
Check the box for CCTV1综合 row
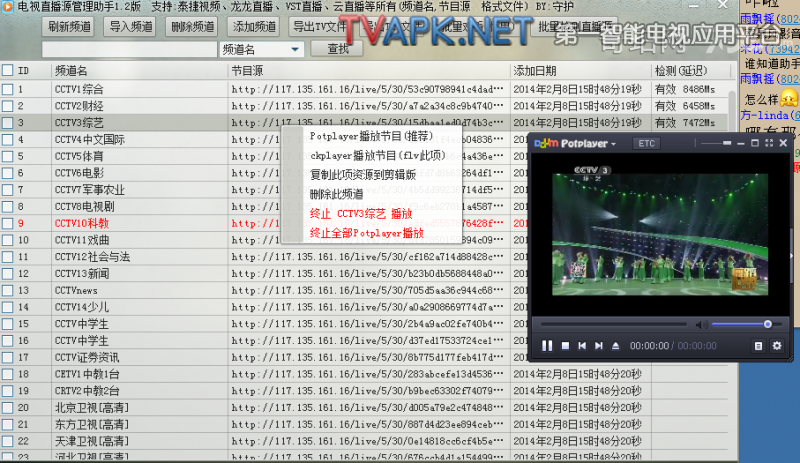(8, 89)
